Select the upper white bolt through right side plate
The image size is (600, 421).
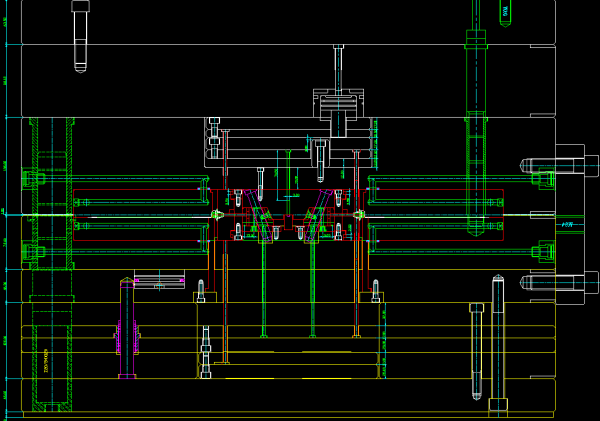coord(559,165)
